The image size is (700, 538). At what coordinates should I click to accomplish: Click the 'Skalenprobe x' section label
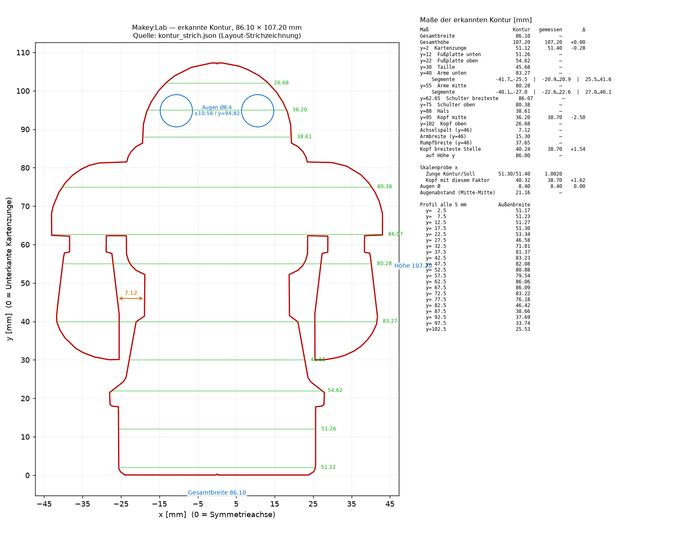pos(438,167)
